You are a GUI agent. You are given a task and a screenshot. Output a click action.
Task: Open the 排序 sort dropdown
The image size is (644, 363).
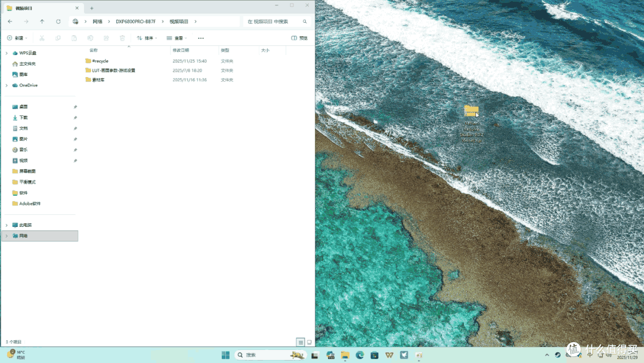pyautogui.click(x=147, y=38)
